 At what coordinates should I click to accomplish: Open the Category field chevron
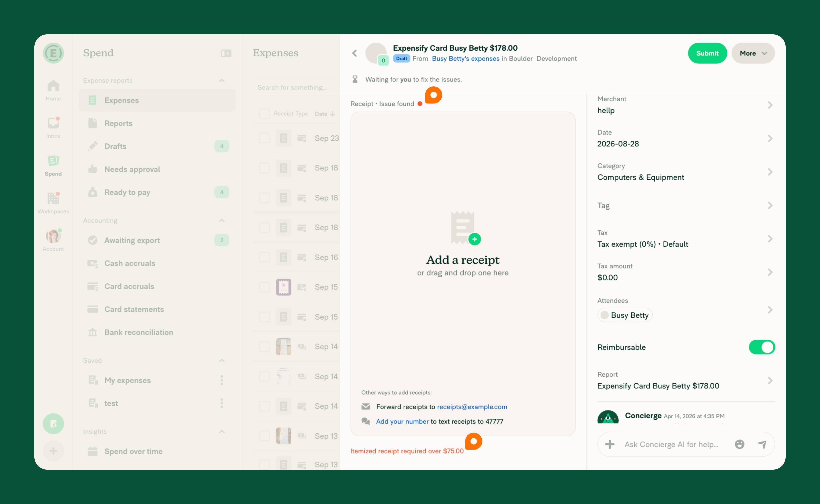(770, 172)
